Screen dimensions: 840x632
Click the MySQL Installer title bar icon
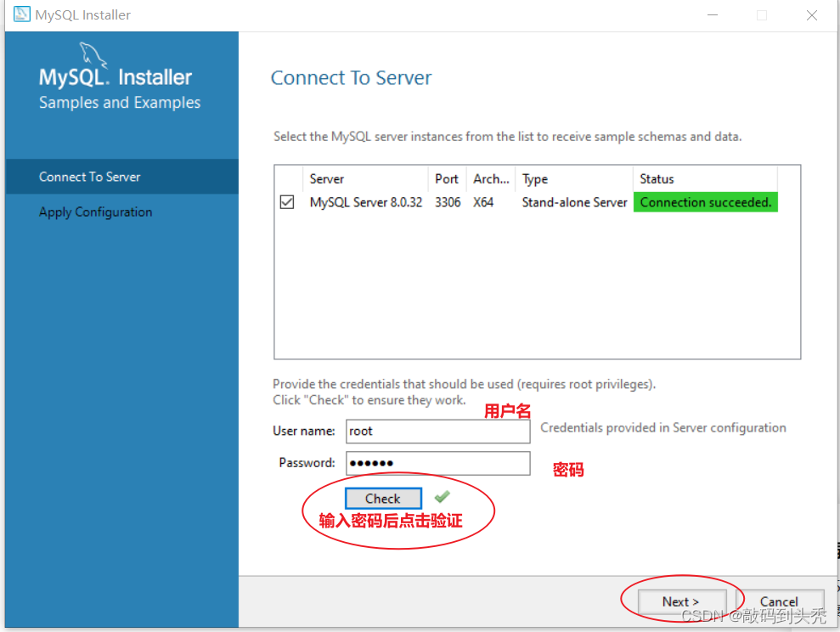21,14
